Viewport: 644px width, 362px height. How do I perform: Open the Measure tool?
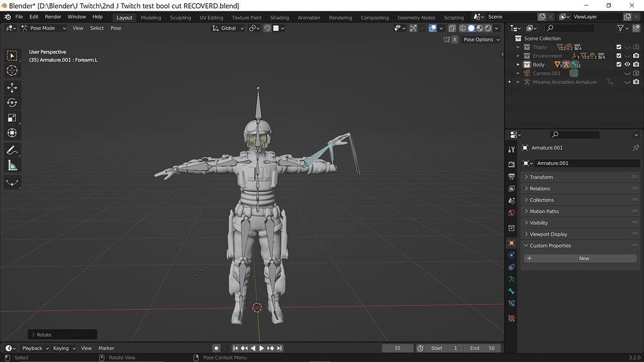(x=13, y=165)
